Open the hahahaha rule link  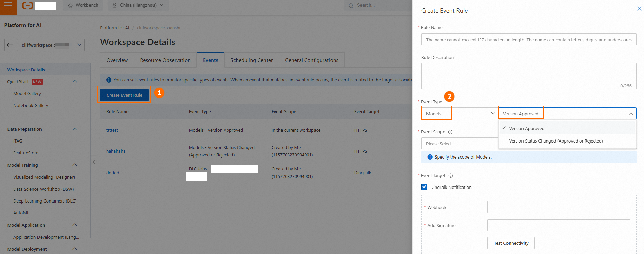click(x=116, y=151)
